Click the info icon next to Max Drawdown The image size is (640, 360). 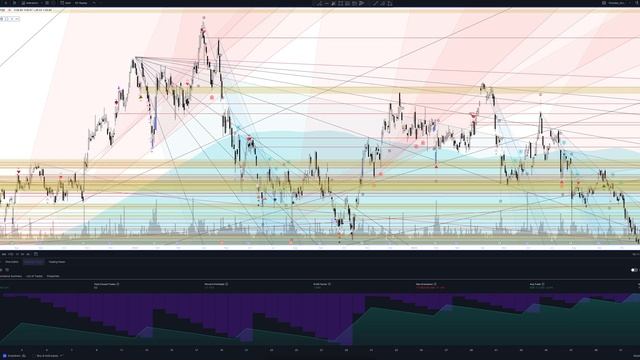click(435, 284)
